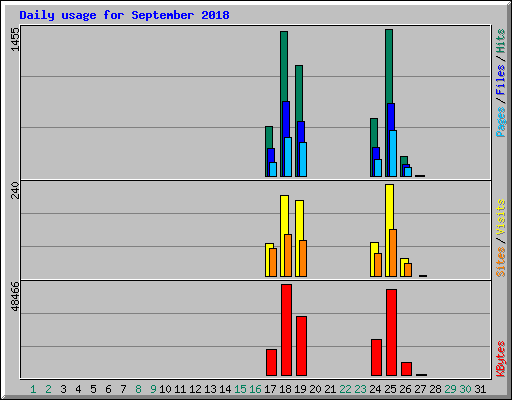The height and width of the screenshot is (400, 512).
Task: Click the cyan pages bar for day 19
Action: (x=303, y=159)
